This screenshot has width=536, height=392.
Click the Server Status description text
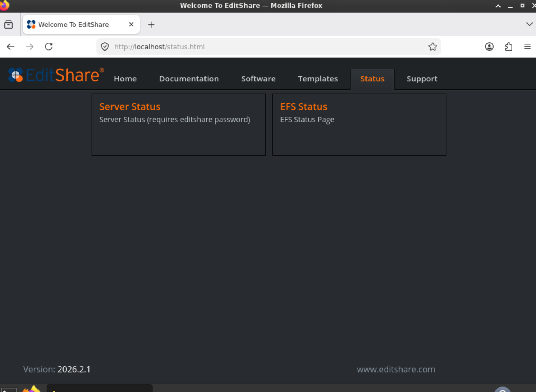point(175,120)
